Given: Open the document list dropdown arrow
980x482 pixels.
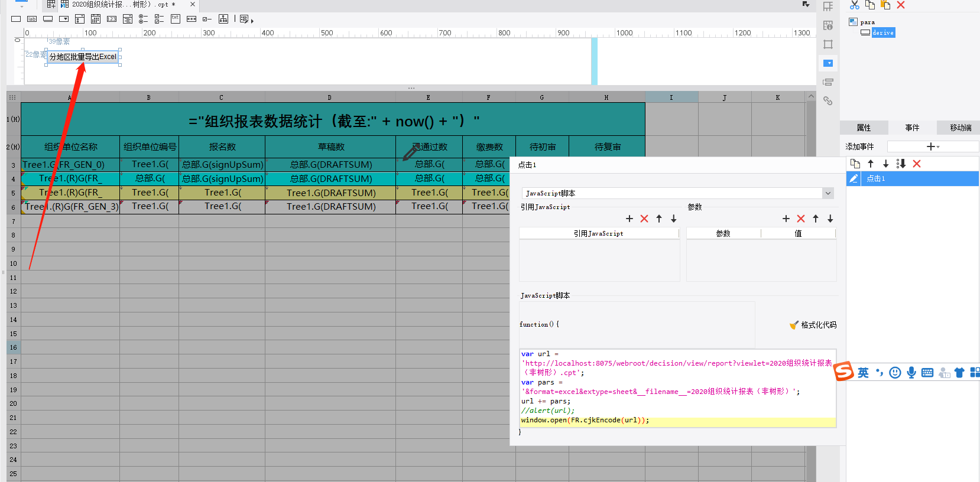Looking at the screenshot, I should tap(806, 4).
